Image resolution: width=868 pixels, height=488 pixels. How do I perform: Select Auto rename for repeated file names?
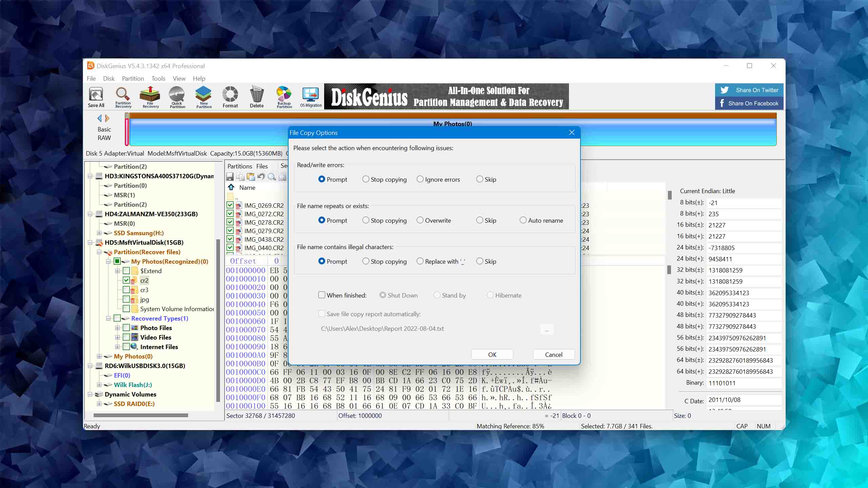541,220
